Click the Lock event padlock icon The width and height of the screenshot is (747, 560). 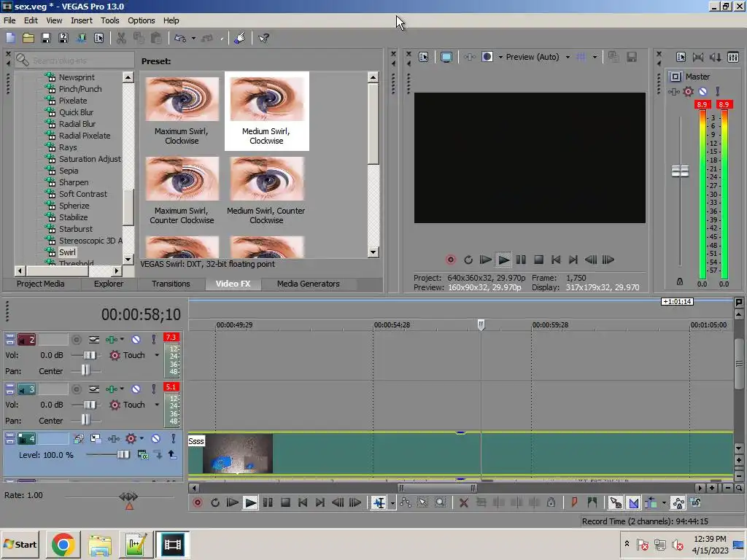(551, 502)
